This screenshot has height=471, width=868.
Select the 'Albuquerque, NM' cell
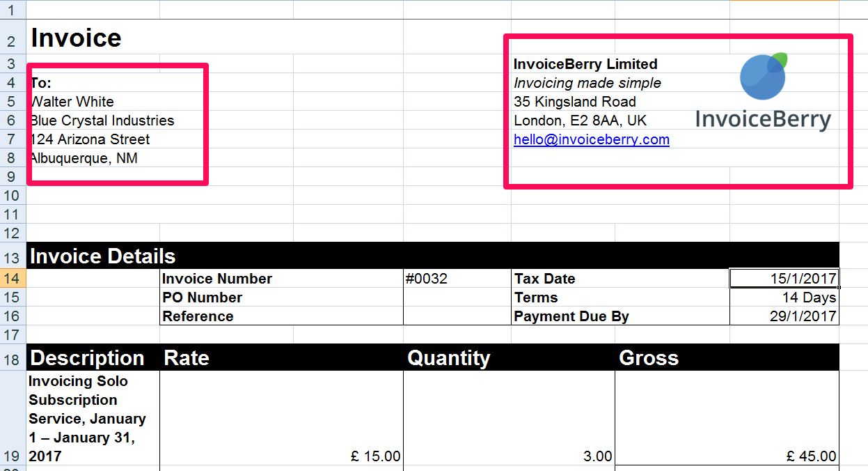pos(93,158)
